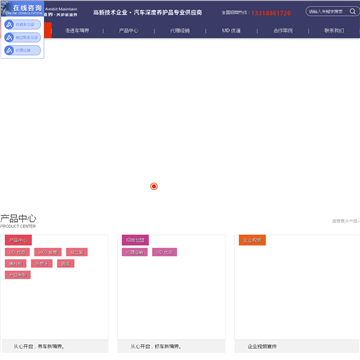Click the 企业视频宣传 caption
This screenshot has height=360, width=360.
[262, 346]
